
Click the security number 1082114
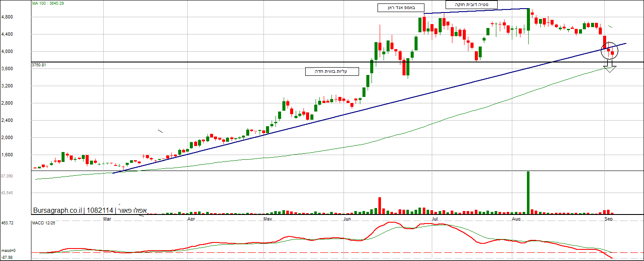click(100, 211)
